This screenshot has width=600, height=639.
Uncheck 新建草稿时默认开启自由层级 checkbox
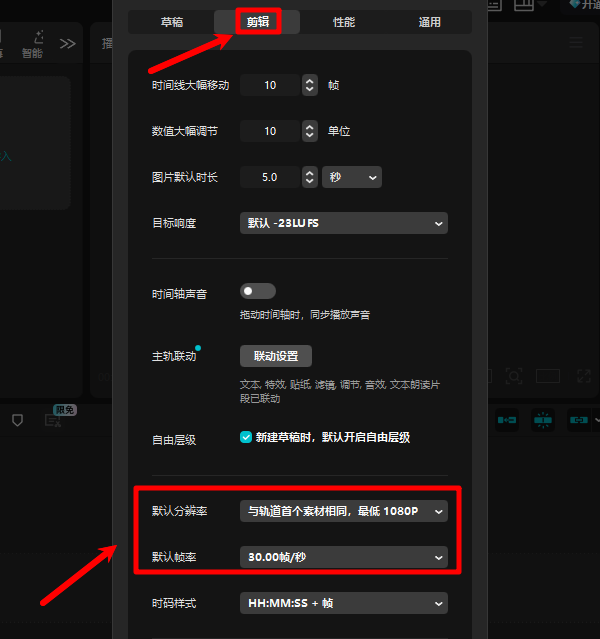[x=246, y=437]
